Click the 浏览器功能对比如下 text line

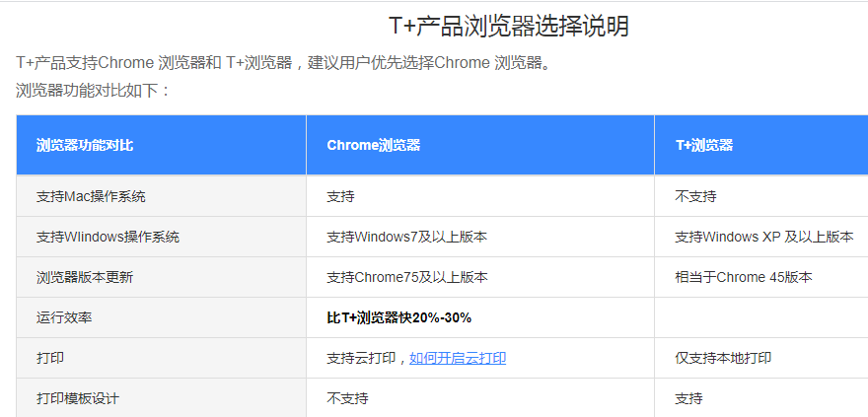point(93,90)
